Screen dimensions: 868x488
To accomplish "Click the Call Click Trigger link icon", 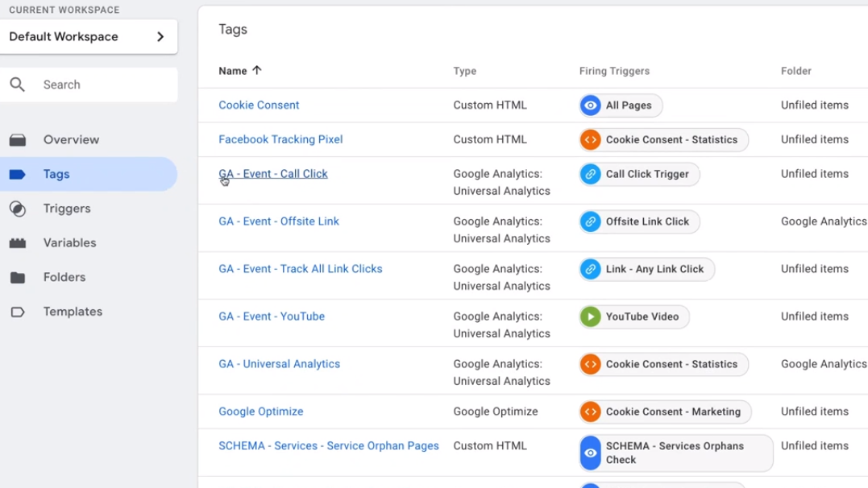I will [591, 174].
